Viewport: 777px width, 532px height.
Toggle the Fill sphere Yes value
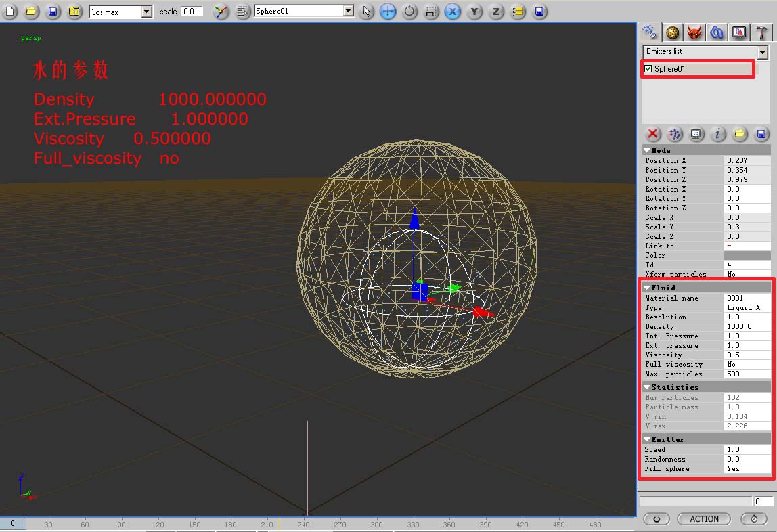pyautogui.click(x=747, y=468)
